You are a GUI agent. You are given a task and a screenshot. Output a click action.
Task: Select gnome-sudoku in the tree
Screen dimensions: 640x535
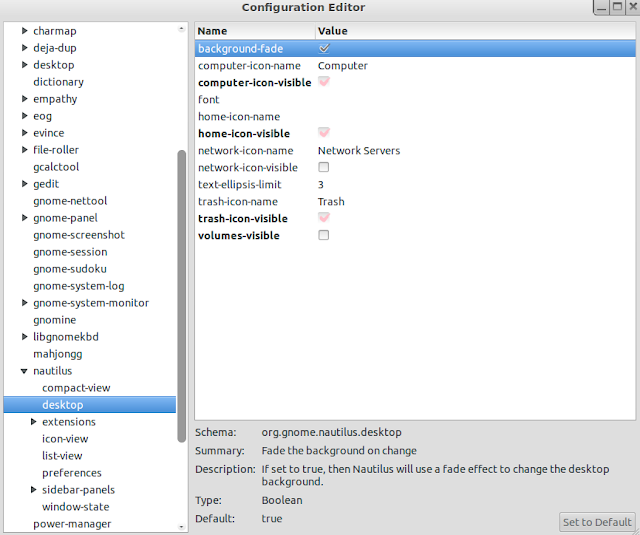click(x=70, y=269)
